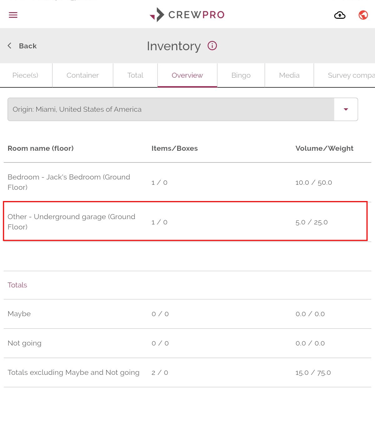Go back using the Back button

22,46
